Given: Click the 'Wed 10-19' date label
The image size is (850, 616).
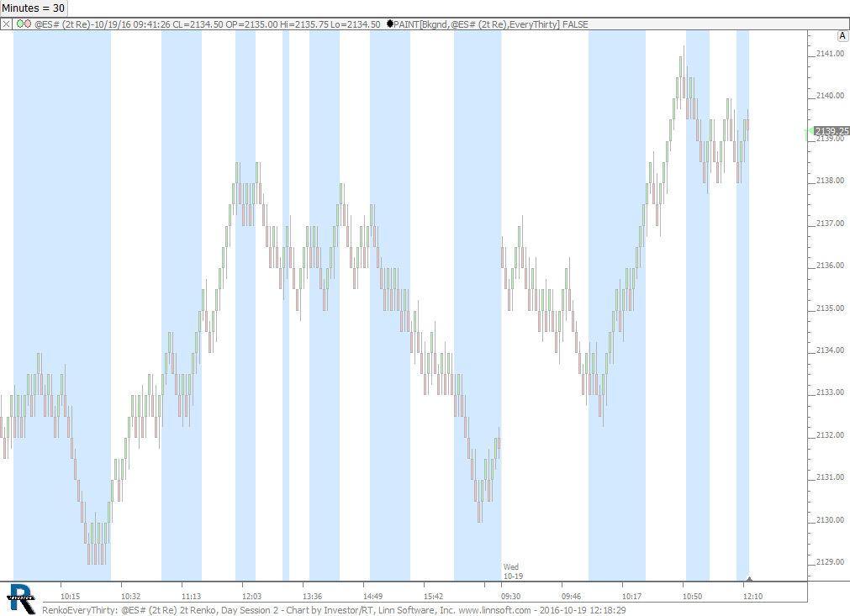Looking at the screenshot, I should tap(513, 571).
